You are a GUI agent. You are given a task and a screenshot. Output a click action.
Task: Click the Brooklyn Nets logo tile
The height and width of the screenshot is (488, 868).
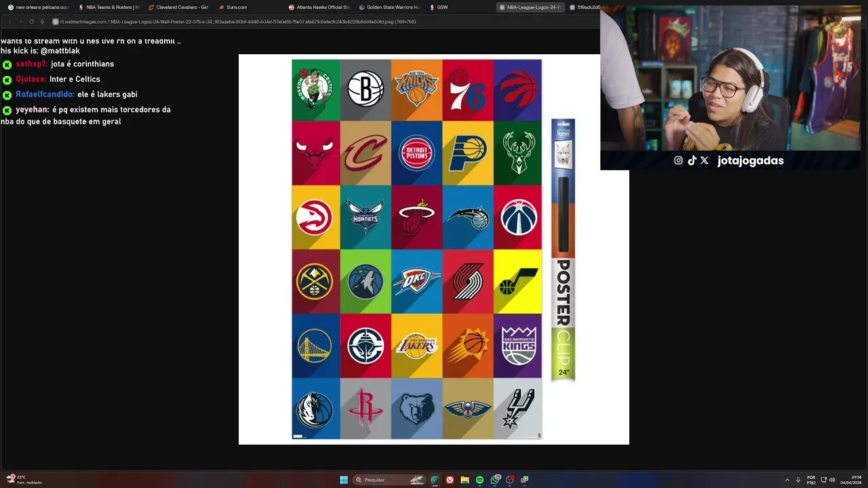coord(366,89)
